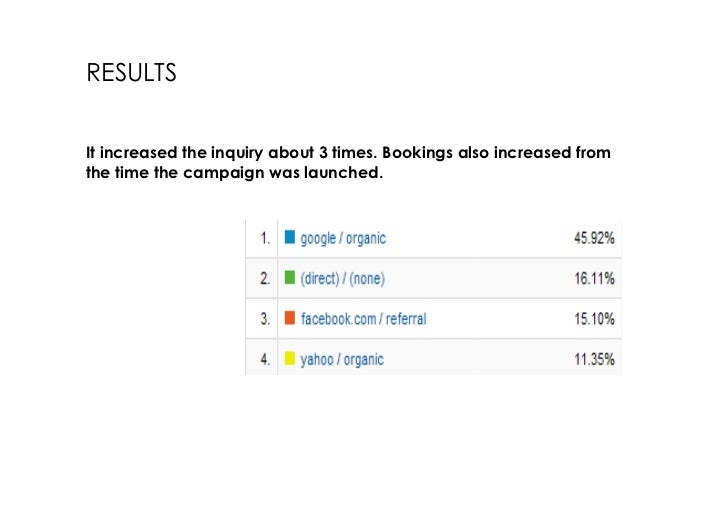This screenshot has width=728, height=515.
Task: Open the google / organic source link
Action: coord(343,238)
